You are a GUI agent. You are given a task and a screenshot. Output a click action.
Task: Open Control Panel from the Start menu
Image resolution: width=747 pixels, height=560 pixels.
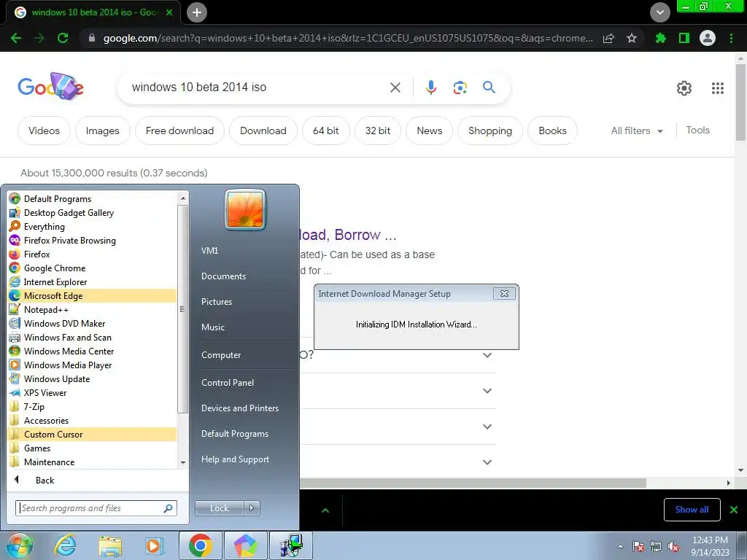(x=228, y=382)
